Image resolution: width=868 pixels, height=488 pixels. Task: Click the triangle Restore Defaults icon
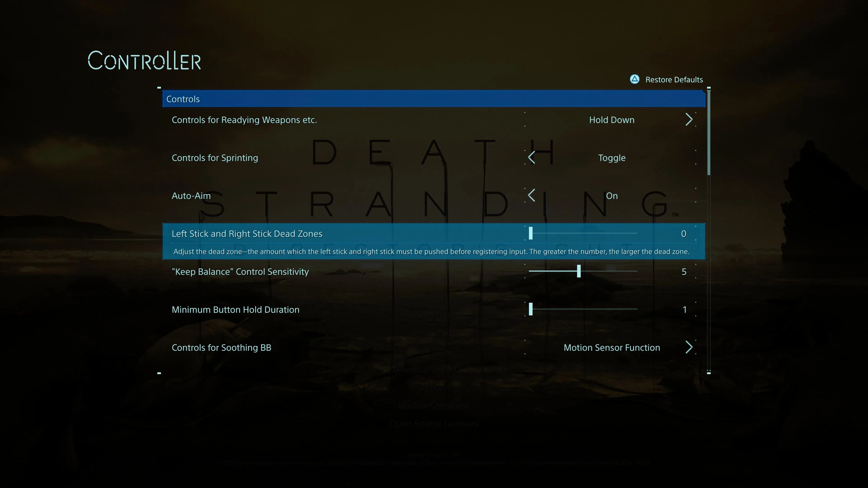[x=635, y=80]
